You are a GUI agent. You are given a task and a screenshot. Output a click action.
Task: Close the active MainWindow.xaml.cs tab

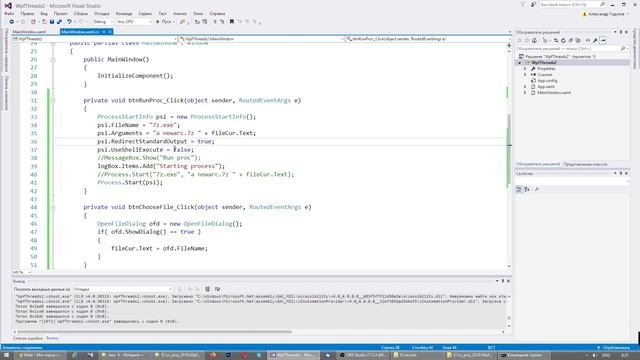point(110,32)
